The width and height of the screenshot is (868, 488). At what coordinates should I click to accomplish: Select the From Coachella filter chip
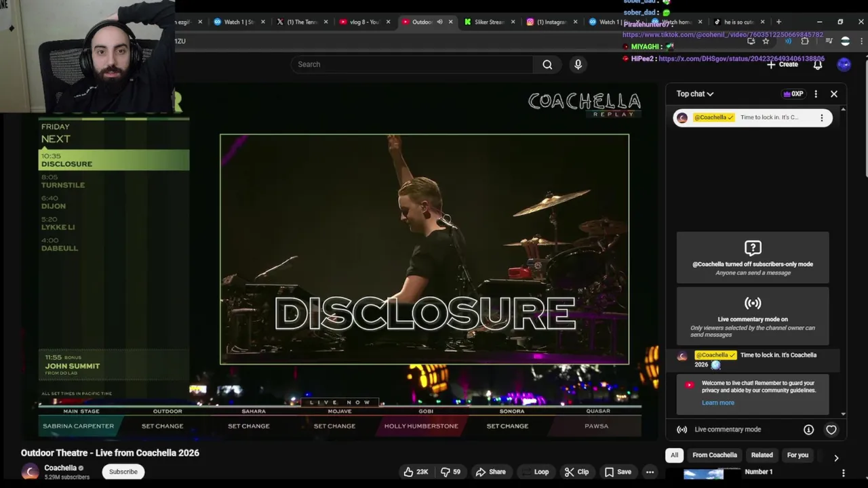715,455
